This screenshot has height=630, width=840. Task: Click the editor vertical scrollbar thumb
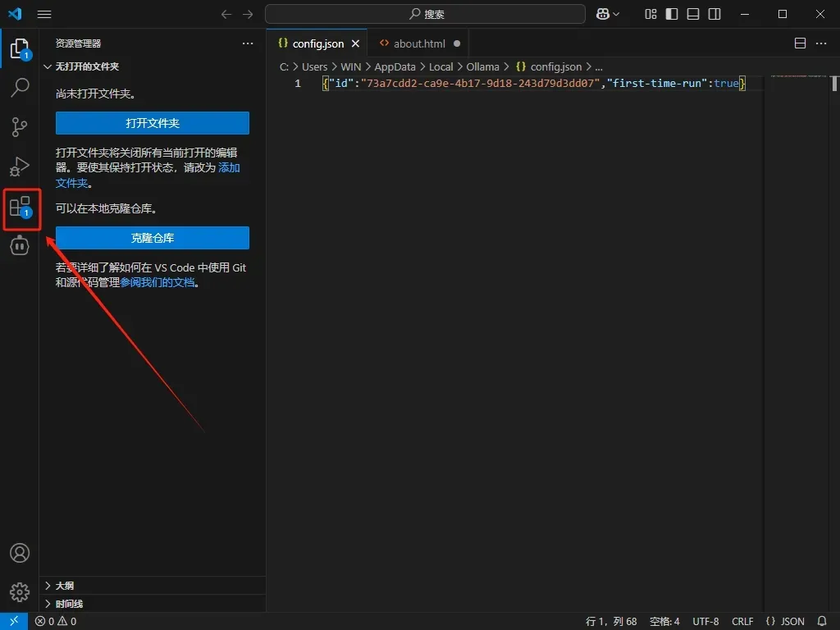(x=834, y=84)
